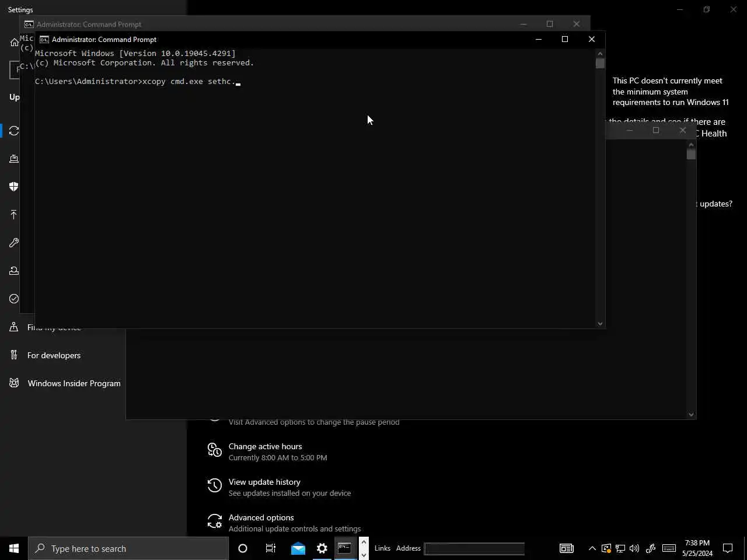Viewport: 747px width, 560px height.
Task: Click the back Command Prompt title icon
Action: point(29,24)
